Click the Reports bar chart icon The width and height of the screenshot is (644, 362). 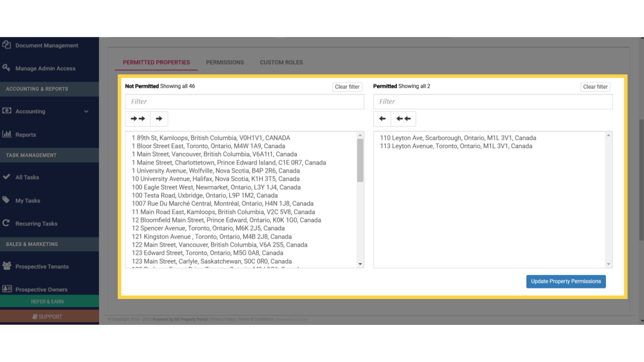7,134
